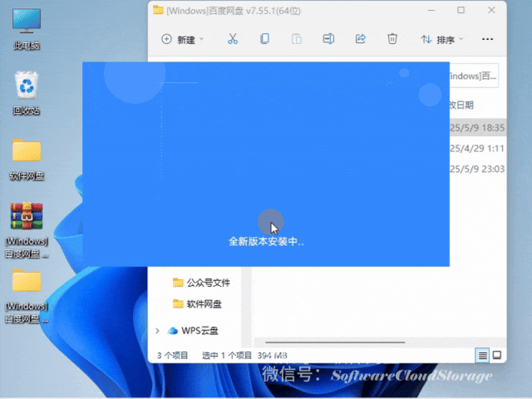Click 3 个项目 status bar text
Image resolution: width=532 pixels, height=399 pixels.
pyautogui.click(x=172, y=356)
